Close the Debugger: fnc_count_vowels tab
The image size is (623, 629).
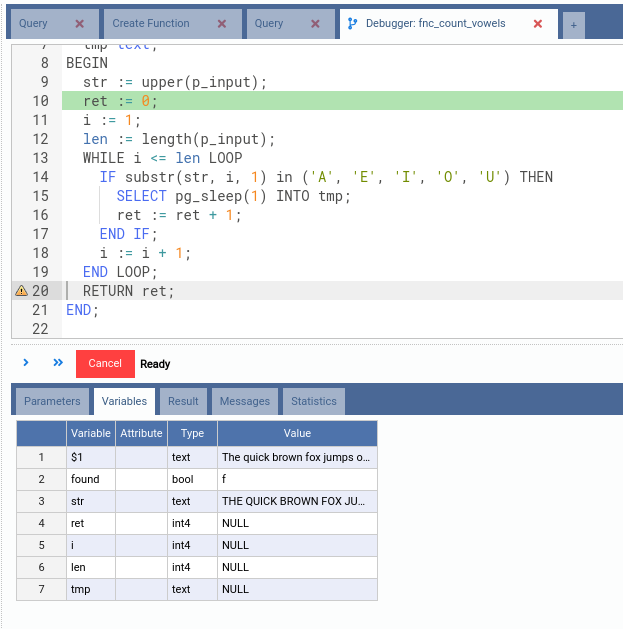[x=538, y=23]
